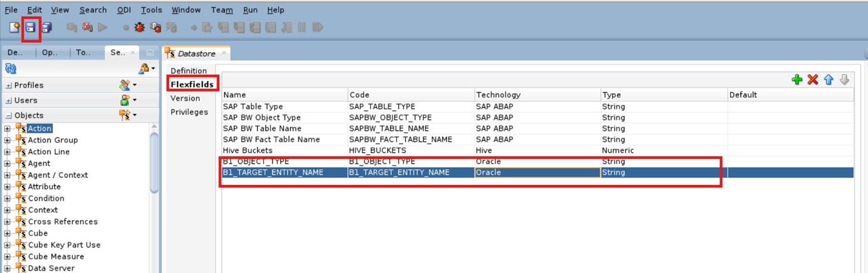Open the Version side tab
868x273 pixels.
(185, 98)
